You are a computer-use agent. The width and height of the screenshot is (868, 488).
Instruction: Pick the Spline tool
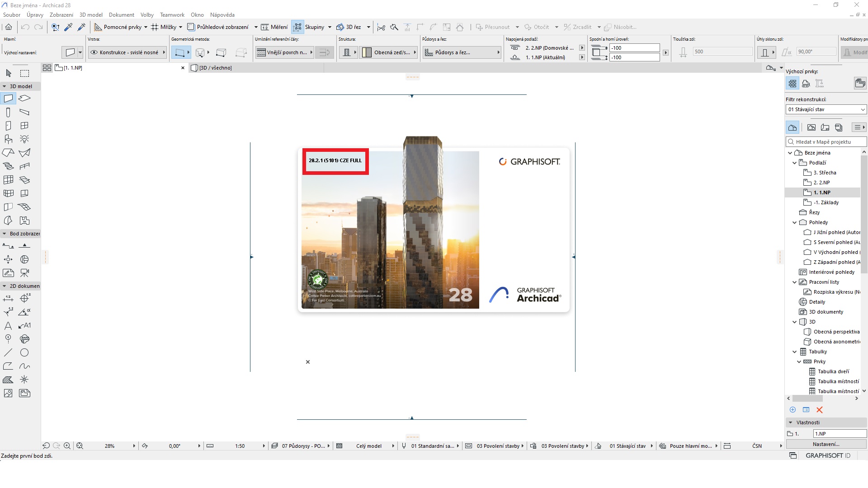[x=24, y=366]
